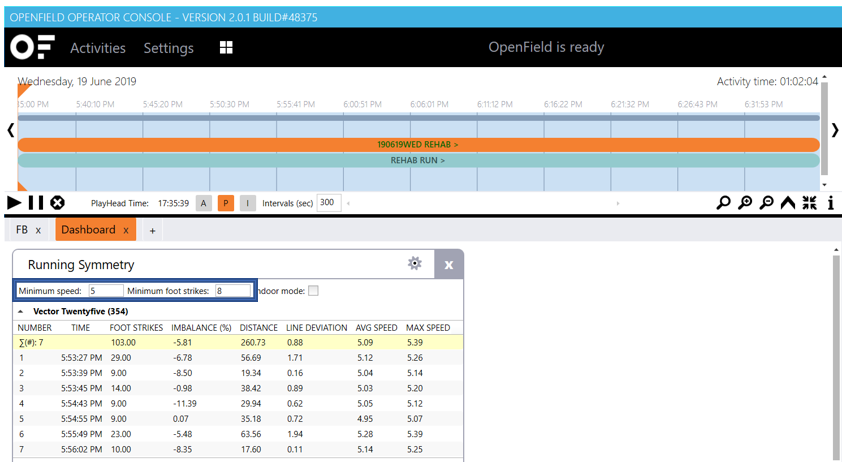Switch to the FB tab
This screenshot has height=468, width=842.
(21, 230)
